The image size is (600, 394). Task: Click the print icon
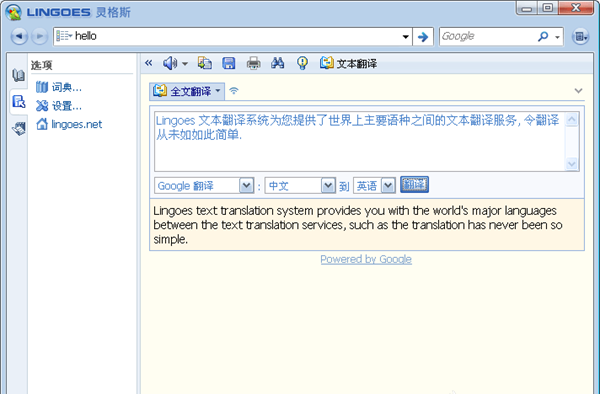pyautogui.click(x=253, y=63)
